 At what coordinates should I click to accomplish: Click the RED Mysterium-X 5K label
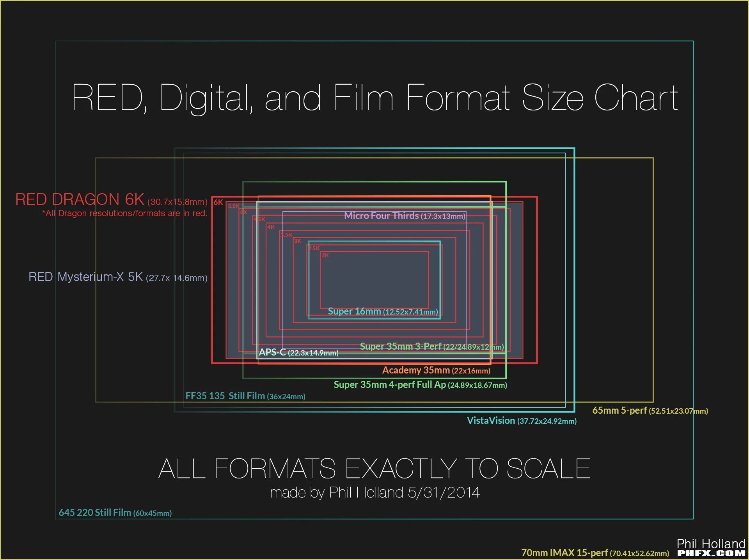[118, 277]
